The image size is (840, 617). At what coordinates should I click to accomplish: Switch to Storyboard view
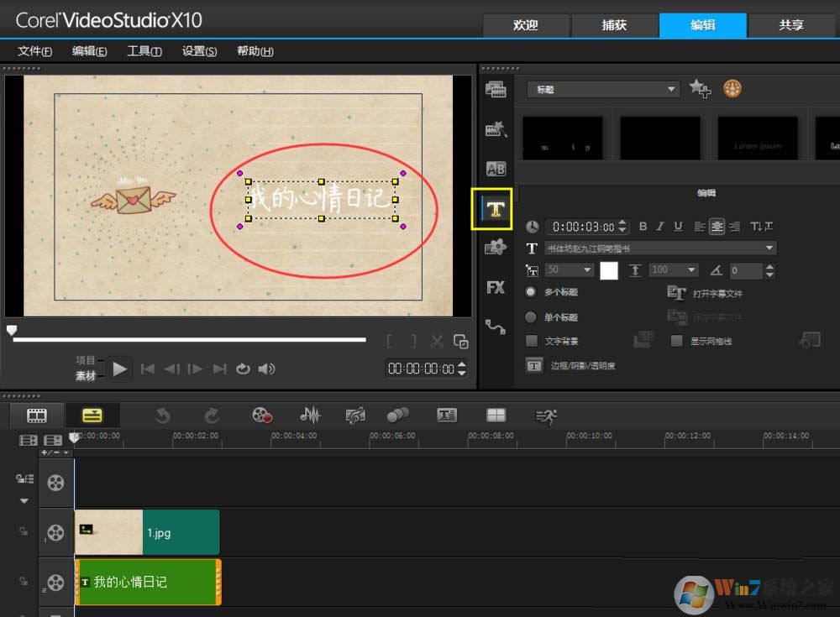[36, 415]
